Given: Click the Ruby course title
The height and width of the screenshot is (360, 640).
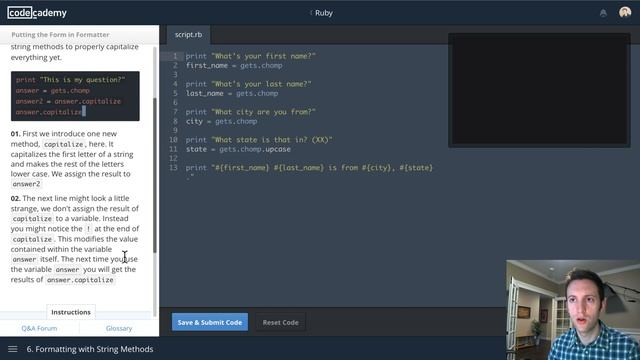Looking at the screenshot, I should pos(324,13).
